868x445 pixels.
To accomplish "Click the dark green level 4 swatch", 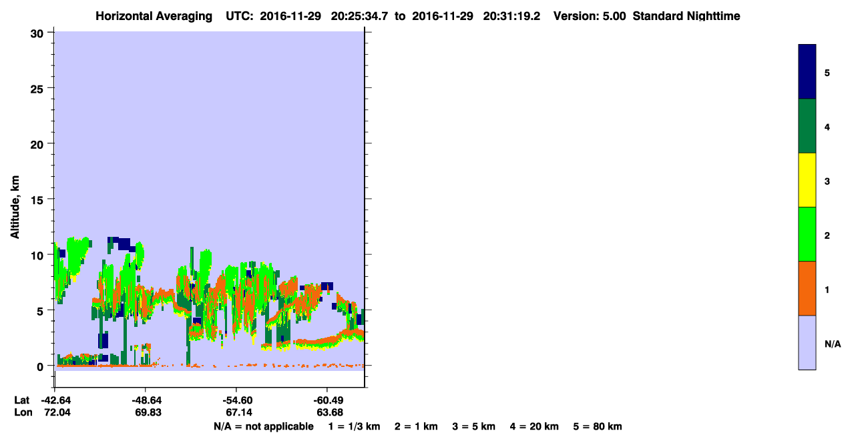I will click(x=807, y=126).
